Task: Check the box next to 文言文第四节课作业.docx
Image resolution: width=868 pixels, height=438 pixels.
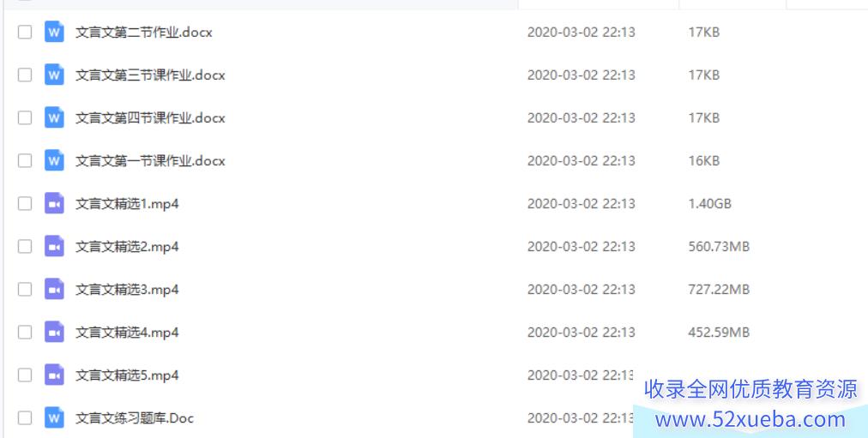Action: coord(25,117)
